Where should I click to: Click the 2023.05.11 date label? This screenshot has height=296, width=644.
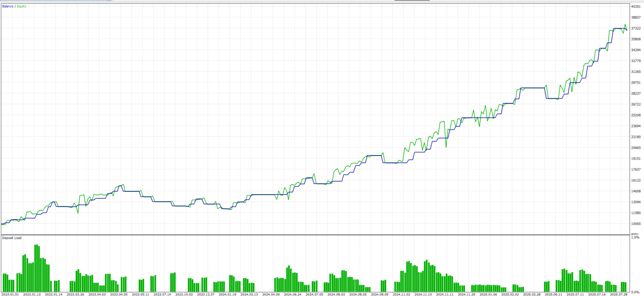coord(140,294)
